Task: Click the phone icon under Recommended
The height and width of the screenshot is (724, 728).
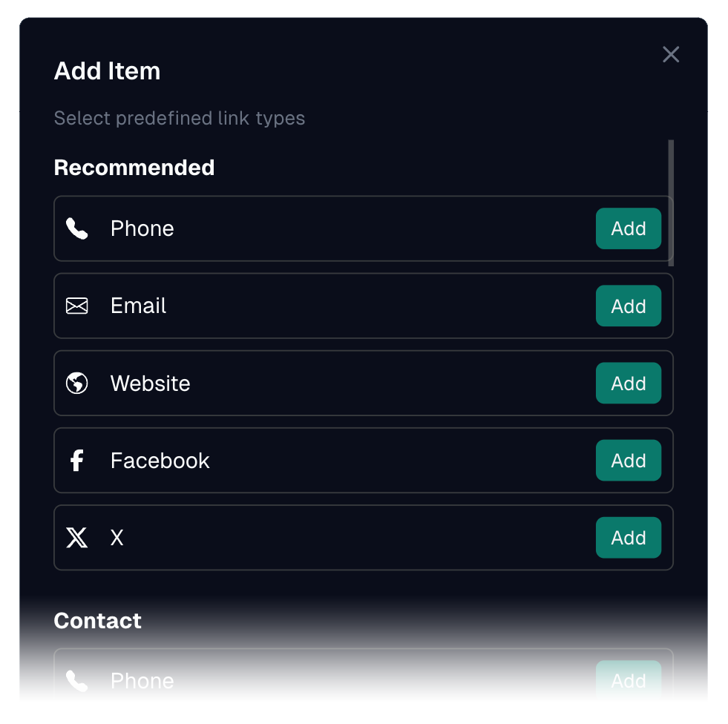Action: (x=77, y=228)
